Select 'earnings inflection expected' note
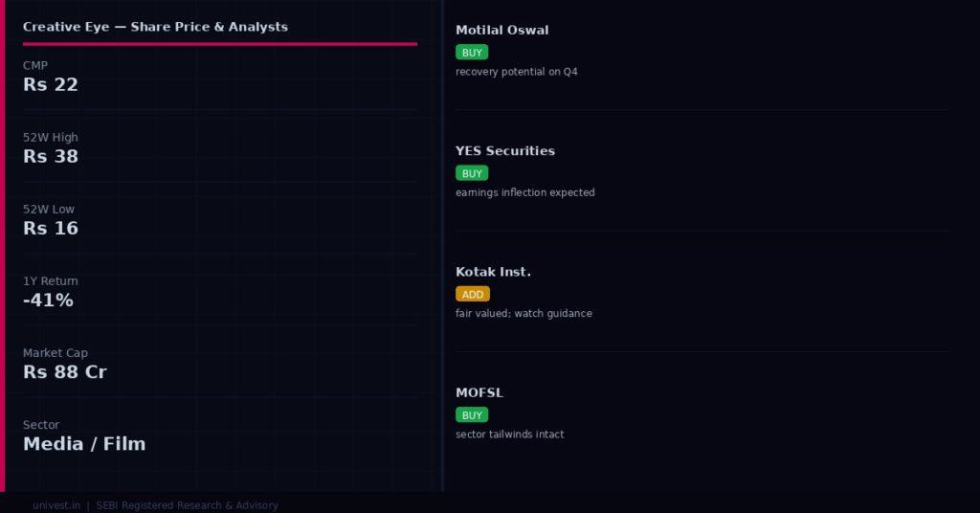The image size is (980, 513). (525, 192)
